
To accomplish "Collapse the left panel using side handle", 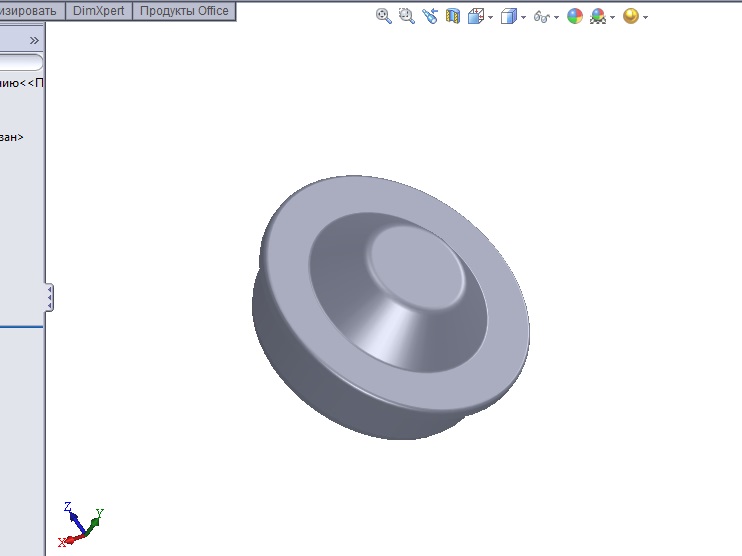I will (x=49, y=297).
